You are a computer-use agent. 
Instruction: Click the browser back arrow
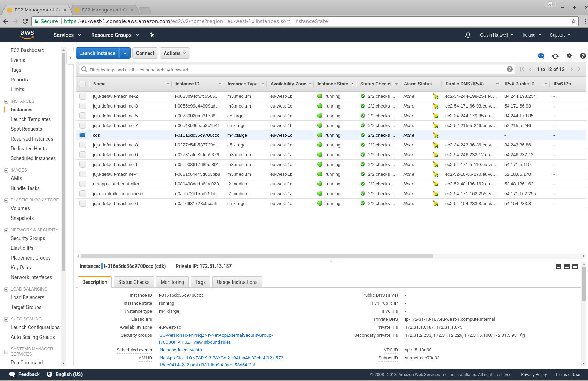click(6, 21)
